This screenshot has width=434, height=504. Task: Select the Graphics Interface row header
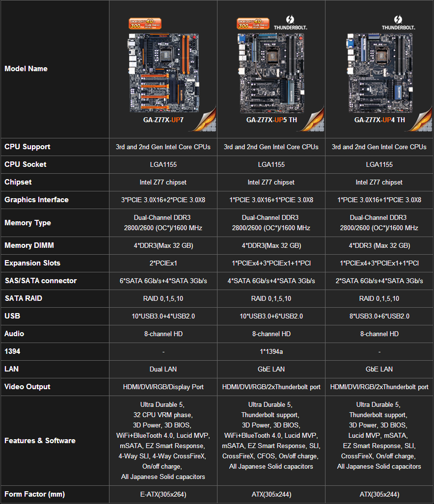36,200
